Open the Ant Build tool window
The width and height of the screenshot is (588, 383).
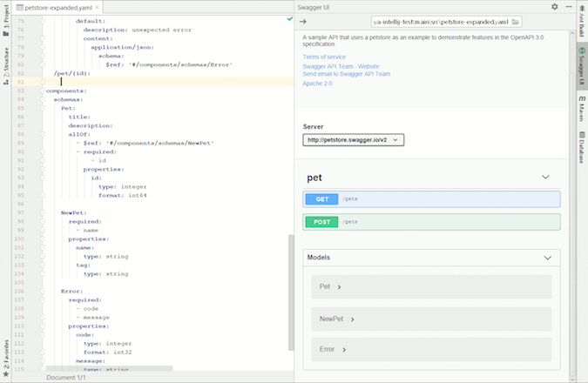[581, 24]
